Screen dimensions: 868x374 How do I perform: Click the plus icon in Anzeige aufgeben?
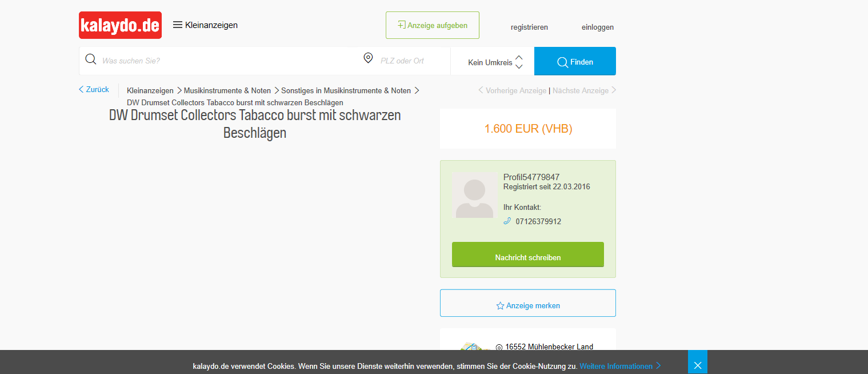coord(402,25)
